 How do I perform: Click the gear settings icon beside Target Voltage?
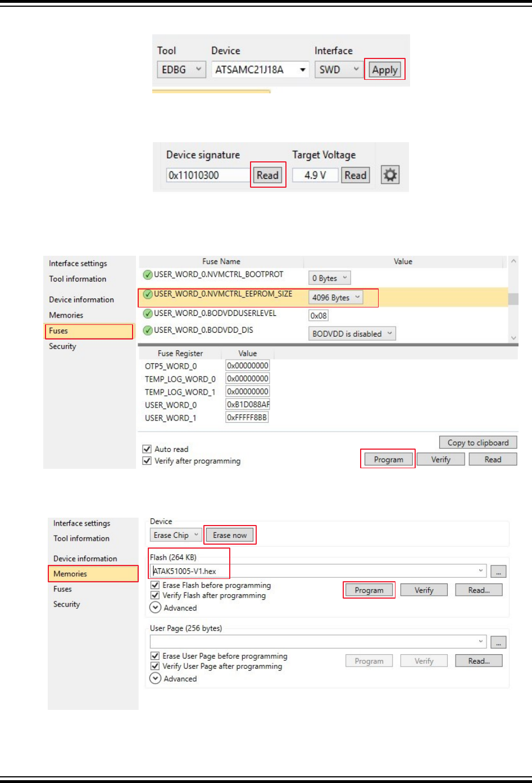[x=390, y=175]
